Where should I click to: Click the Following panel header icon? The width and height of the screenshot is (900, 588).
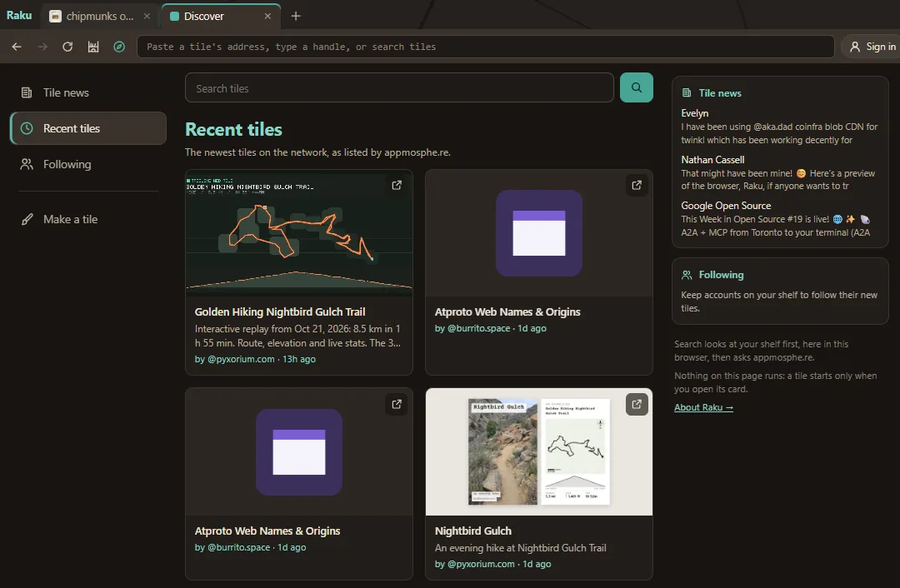click(687, 275)
